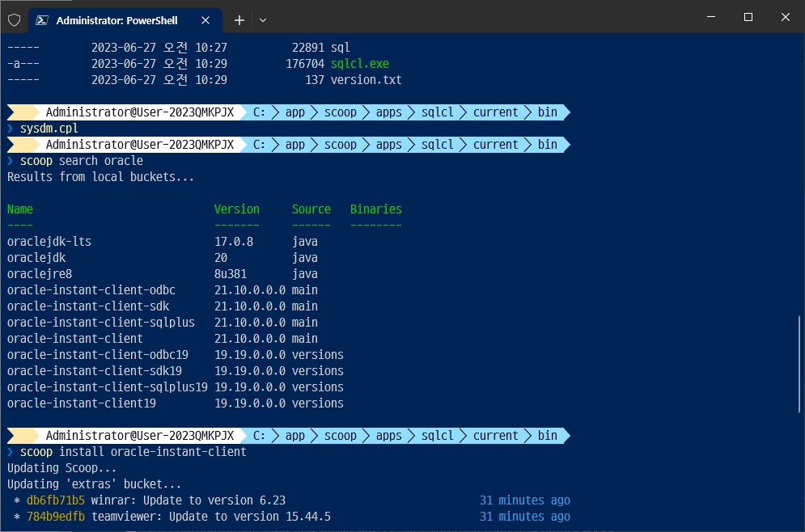This screenshot has height=532, width=805.
Task: Click "Updating 'extras' bucket..." line
Action: (94, 484)
